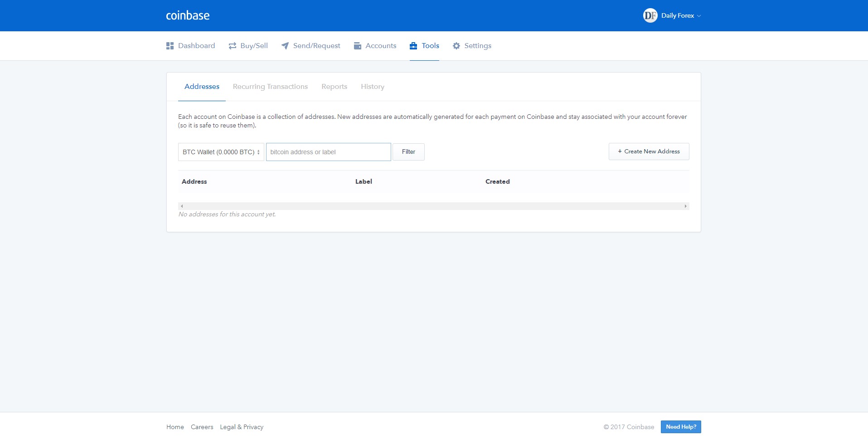The height and width of the screenshot is (440, 868).
Task: Click the scrollbar right arrow
Action: [x=686, y=206]
